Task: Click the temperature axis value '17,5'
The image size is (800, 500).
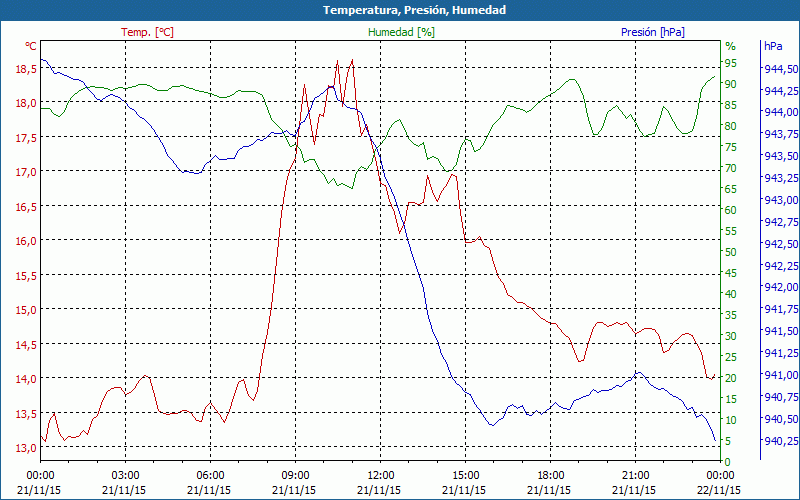Action: (27, 137)
